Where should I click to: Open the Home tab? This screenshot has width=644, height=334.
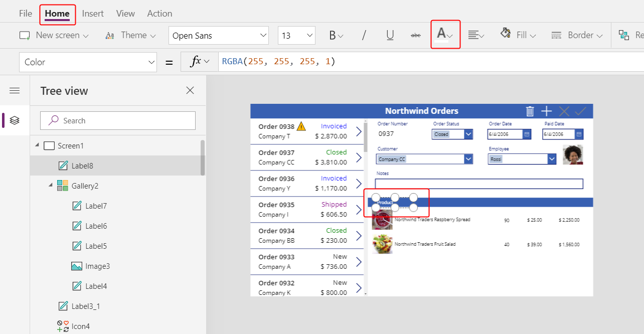(57, 14)
